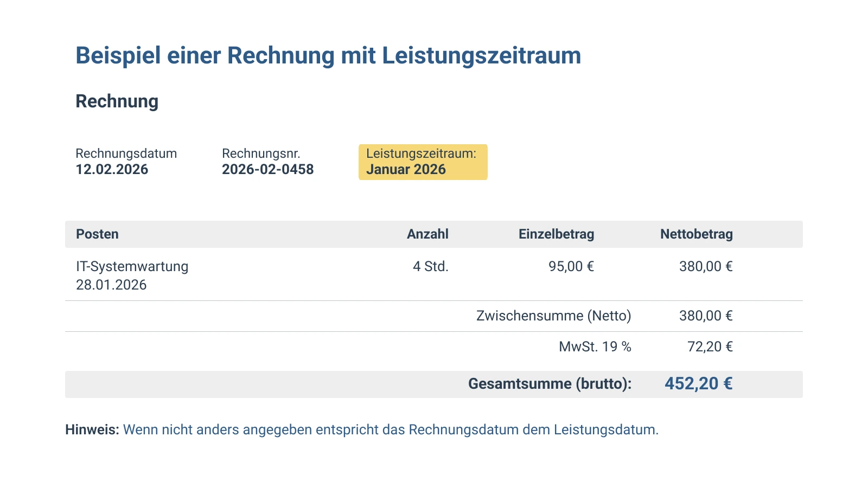Select the IT-Systemwartung line item
Screen dimensions: 868x488
[132, 266]
